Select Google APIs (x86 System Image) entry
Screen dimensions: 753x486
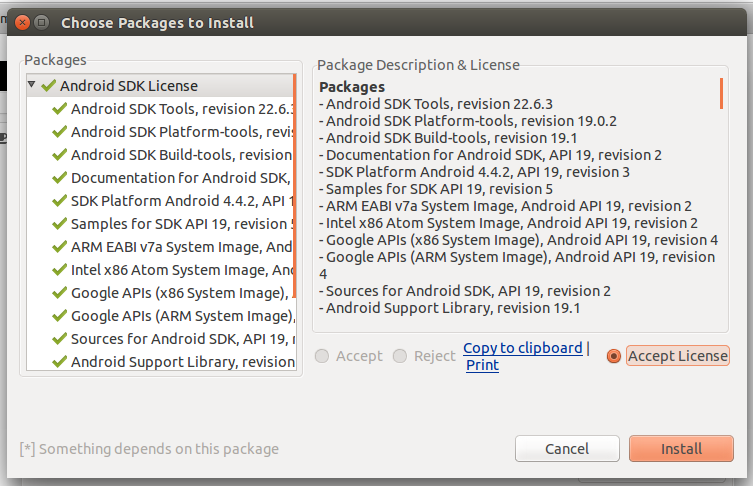tap(180, 293)
